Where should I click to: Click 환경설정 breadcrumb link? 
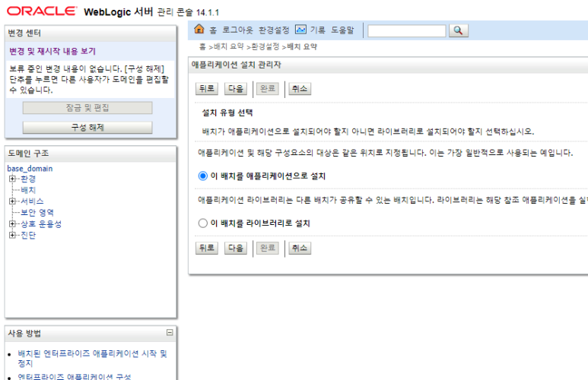tap(265, 47)
